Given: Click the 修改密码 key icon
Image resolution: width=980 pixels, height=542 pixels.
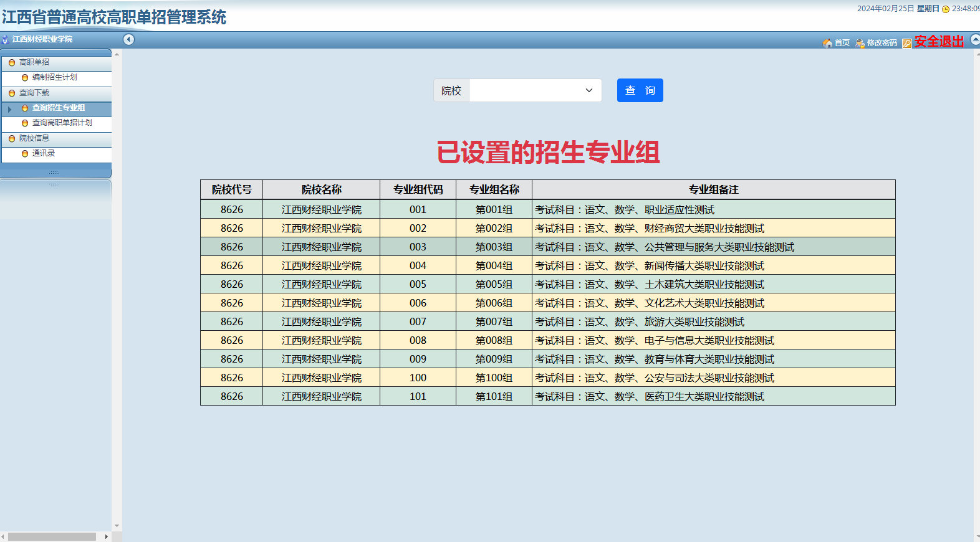Looking at the screenshot, I should click(860, 43).
